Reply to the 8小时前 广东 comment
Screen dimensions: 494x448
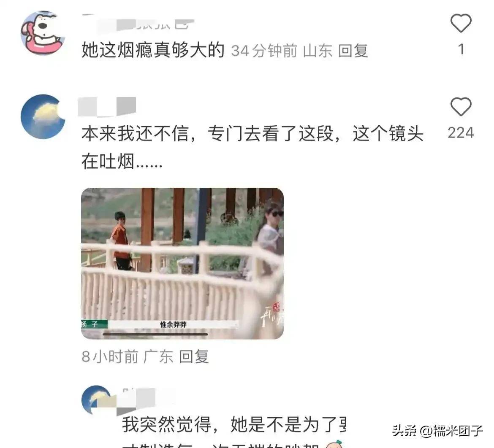coord(194,357)
